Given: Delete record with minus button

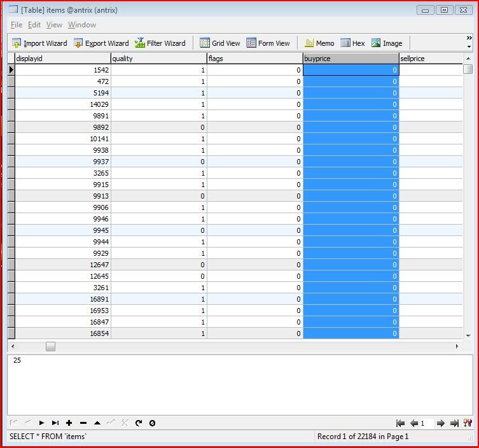Looking at the screenshot, I should [83, 423].
